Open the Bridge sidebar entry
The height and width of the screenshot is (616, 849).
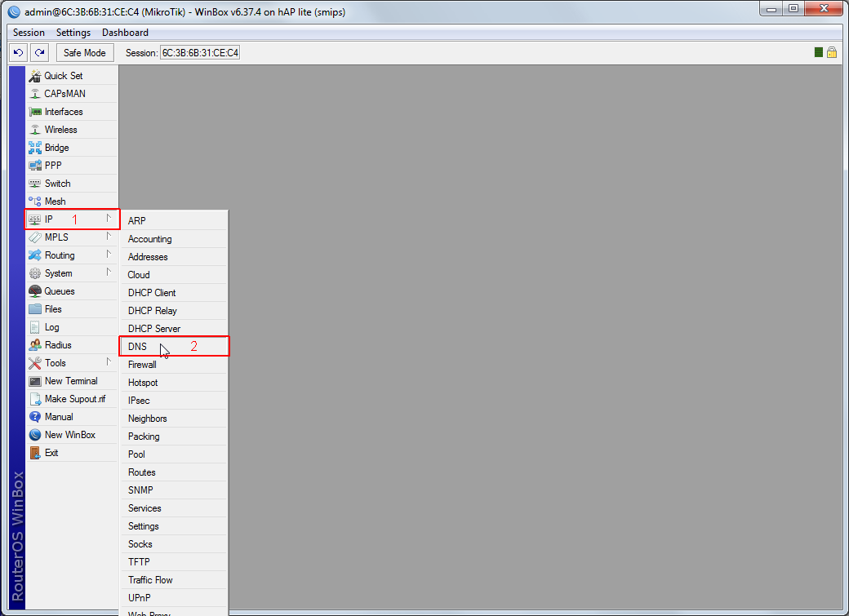coord(56,148)
